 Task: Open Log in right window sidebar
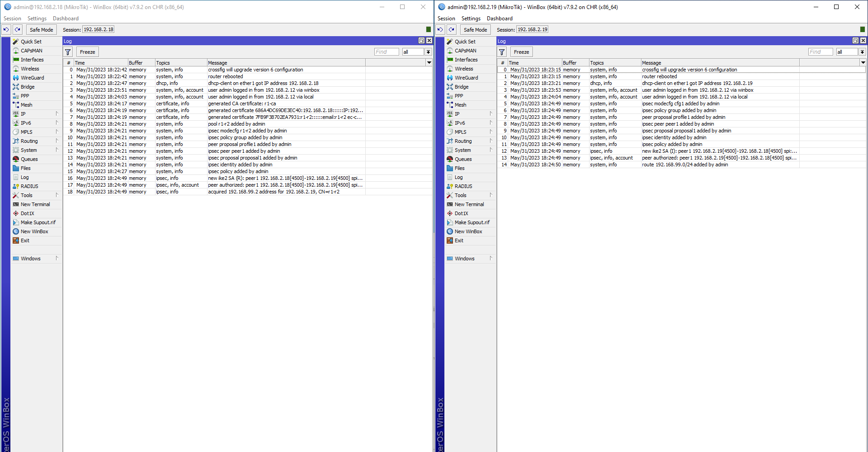click(x=458, y=177)
